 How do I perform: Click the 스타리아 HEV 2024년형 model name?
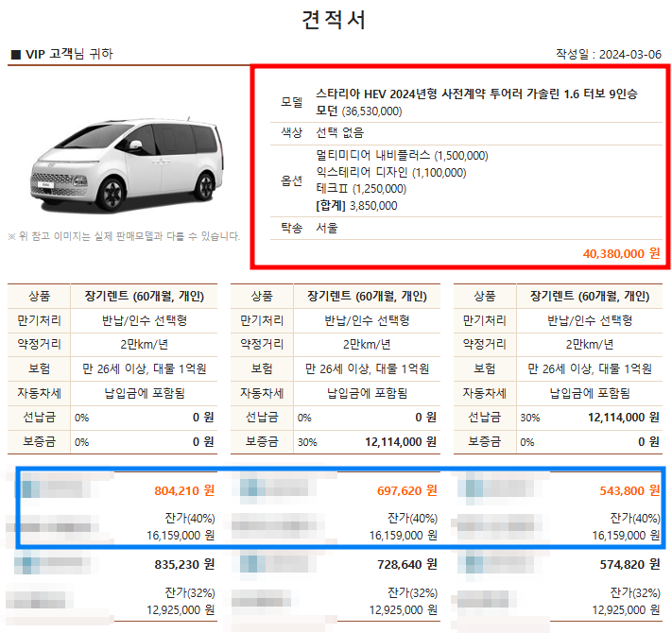pos(476,94)
